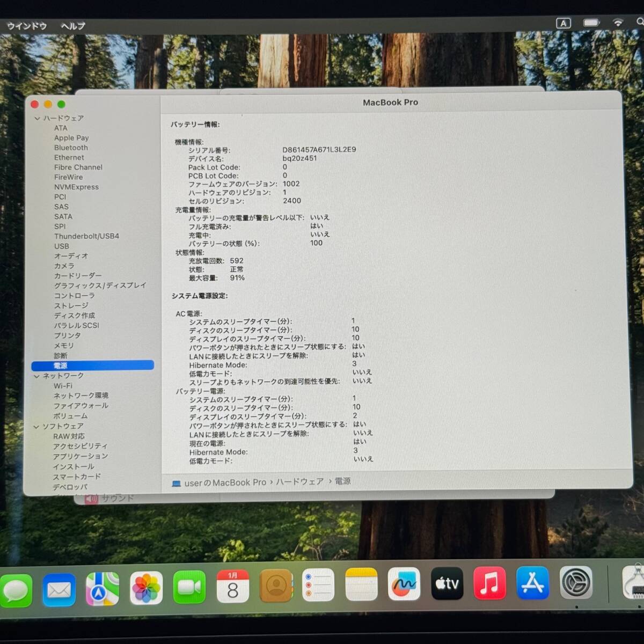Select Thunderbolt/USB4 in the sidebar
Screen dimensions: 644x644
86,236
